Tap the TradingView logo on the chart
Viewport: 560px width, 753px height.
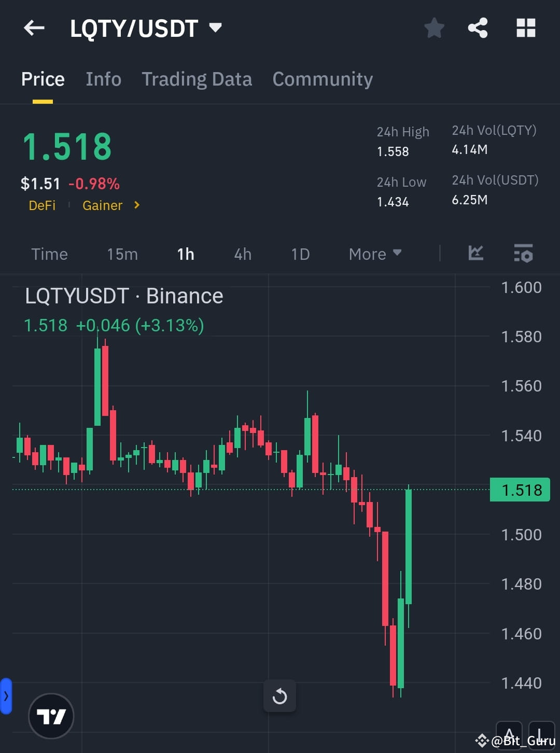51,715
